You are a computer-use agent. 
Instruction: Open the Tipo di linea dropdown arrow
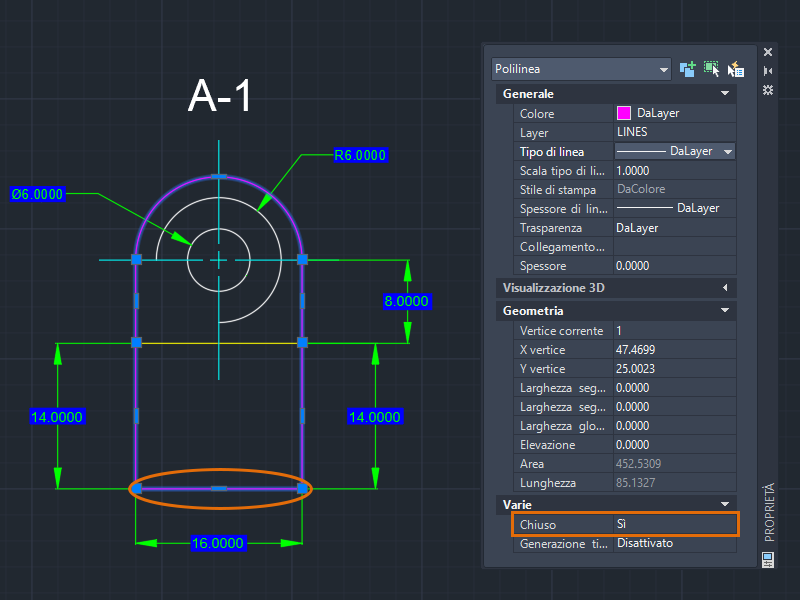pos(727,152)
